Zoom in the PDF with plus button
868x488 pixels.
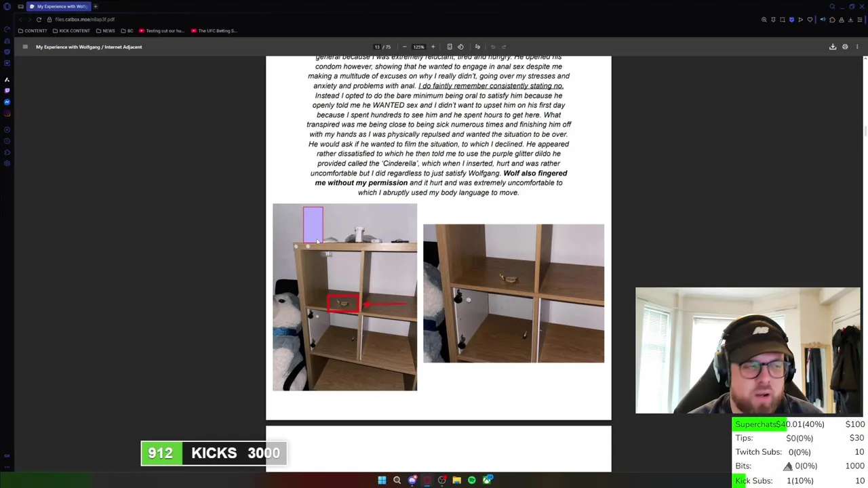click(x=433, y=47)
